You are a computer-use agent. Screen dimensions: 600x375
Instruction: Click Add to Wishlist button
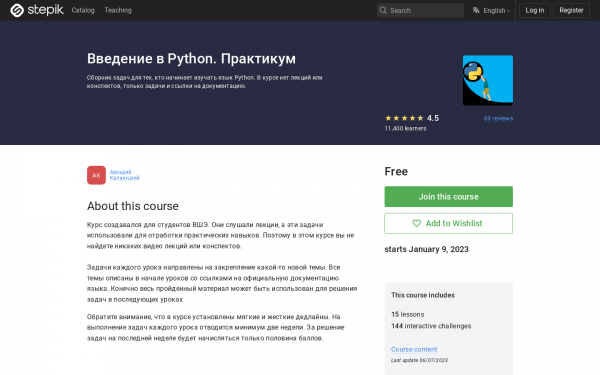[x=448, y=223]
